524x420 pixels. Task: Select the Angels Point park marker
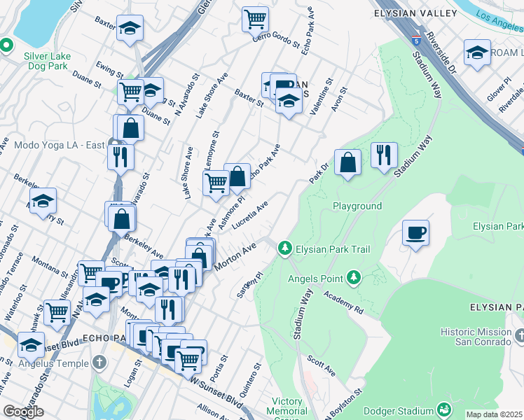(353, 278)
